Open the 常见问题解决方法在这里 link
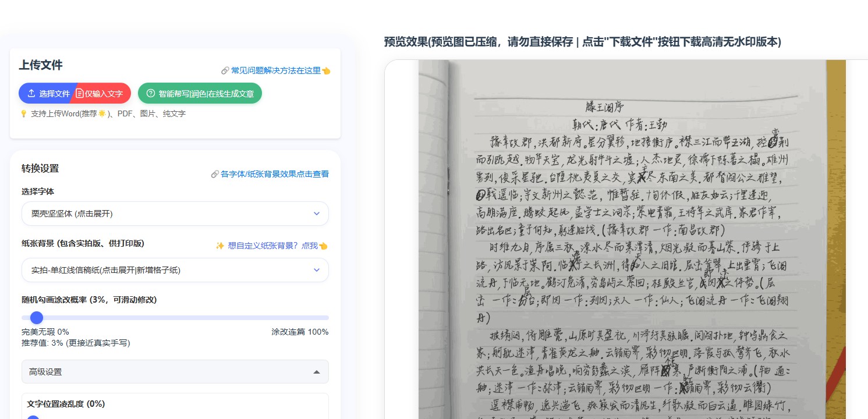 pyautogui.click(x=276, y=70)
